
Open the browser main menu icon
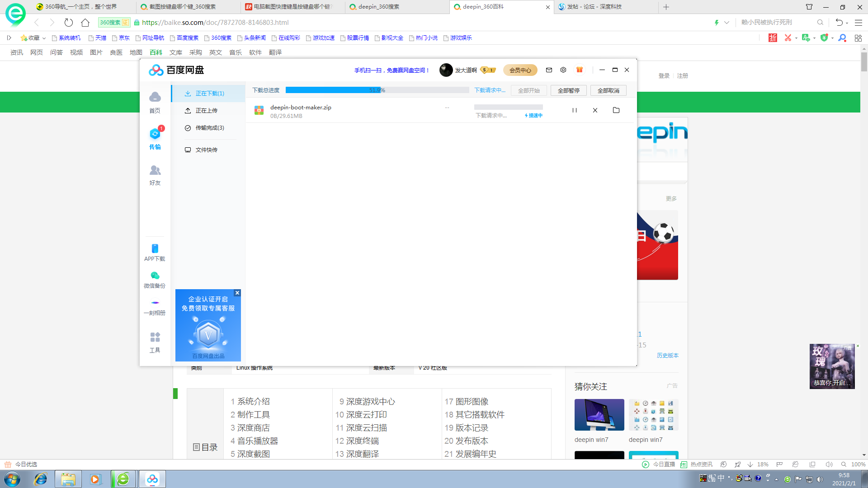point(859,23)
